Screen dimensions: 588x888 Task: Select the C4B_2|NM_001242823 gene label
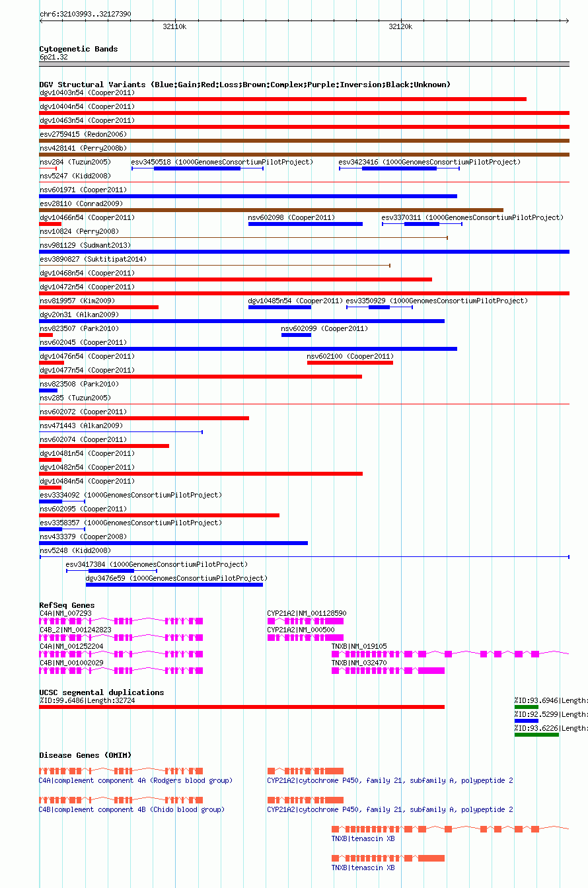click(x=75, y=630)
